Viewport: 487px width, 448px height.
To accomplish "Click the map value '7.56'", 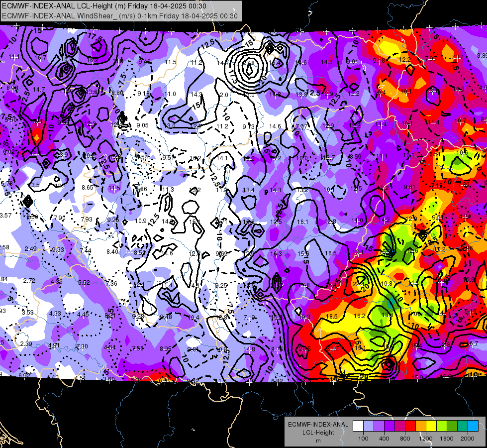I will click(x=138, y=348).
